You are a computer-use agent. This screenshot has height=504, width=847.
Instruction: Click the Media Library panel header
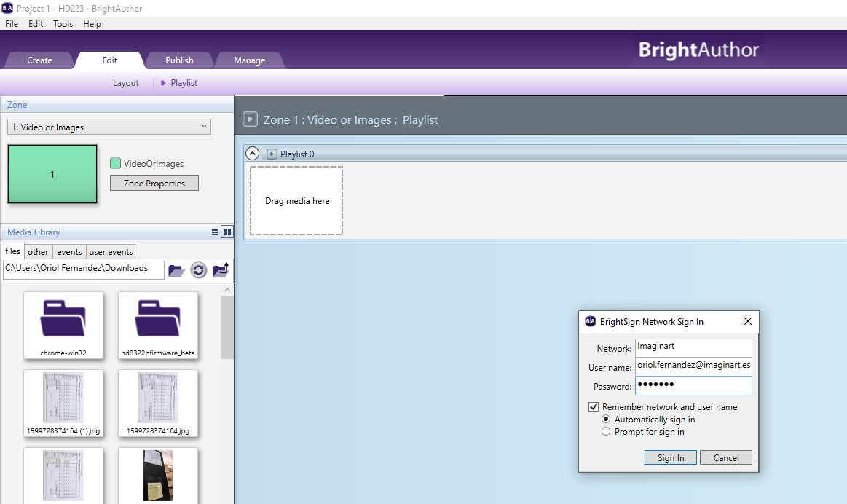click(x=117, y=232)
